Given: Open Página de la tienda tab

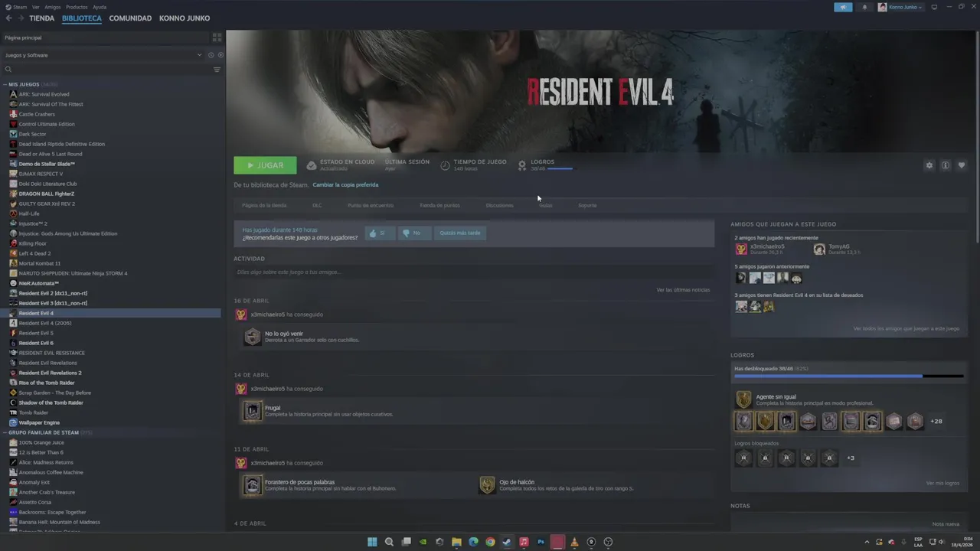Looking at the screenshot, I should (x=264, y=205).
